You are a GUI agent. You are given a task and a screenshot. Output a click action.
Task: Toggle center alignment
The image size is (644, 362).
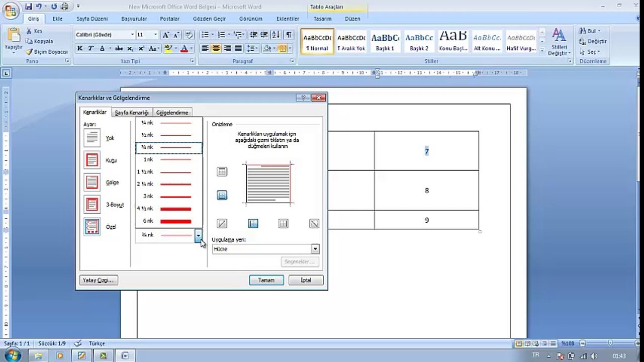(x=216, y=48)
